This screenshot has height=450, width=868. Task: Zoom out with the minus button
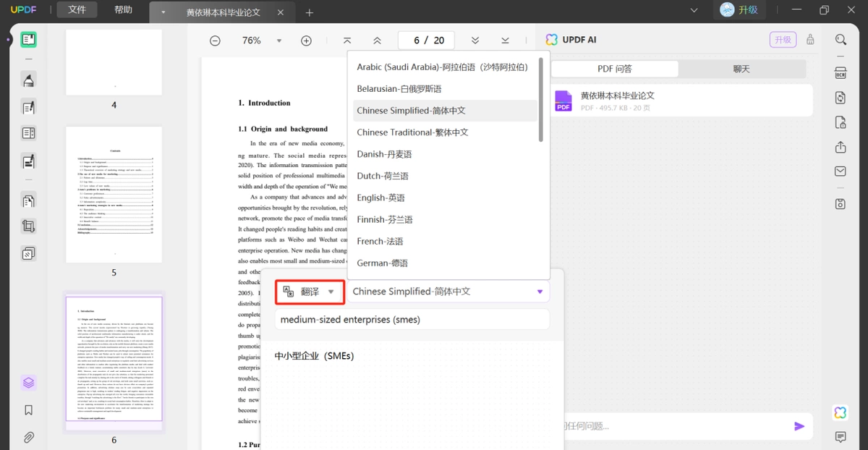point(215,41)
